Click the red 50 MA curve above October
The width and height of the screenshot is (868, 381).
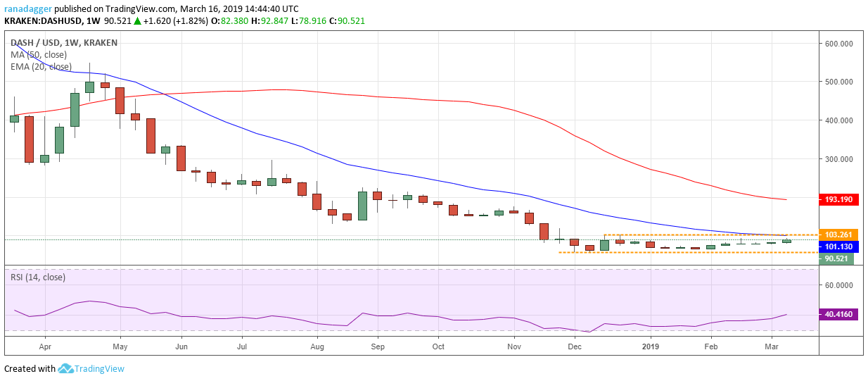pos(438,100)
